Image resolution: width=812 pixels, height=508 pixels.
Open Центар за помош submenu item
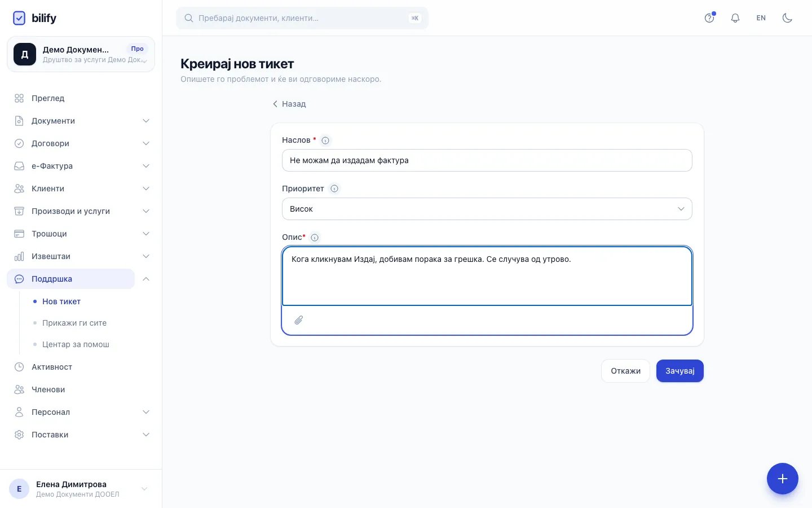(x=76, y=344)
